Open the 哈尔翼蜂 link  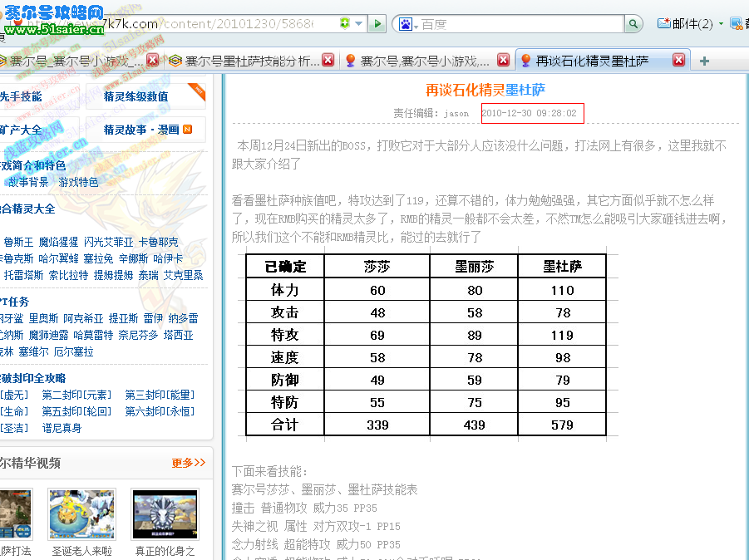coord(58,258)
